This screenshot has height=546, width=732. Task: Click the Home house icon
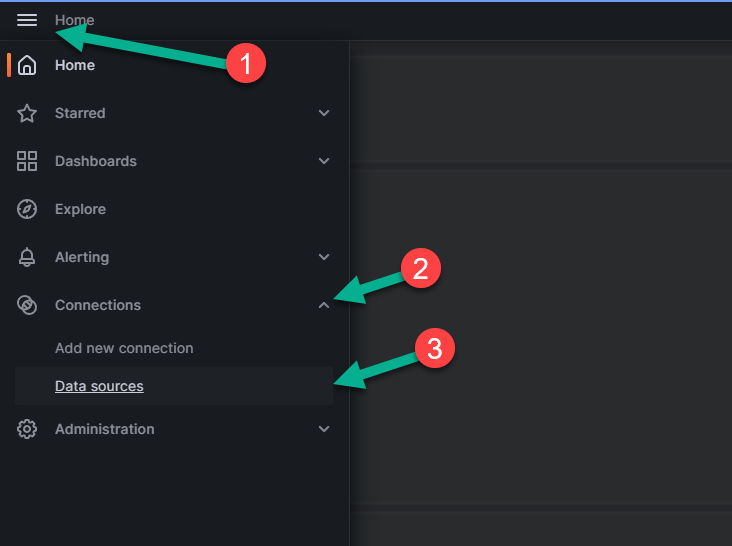27,65
